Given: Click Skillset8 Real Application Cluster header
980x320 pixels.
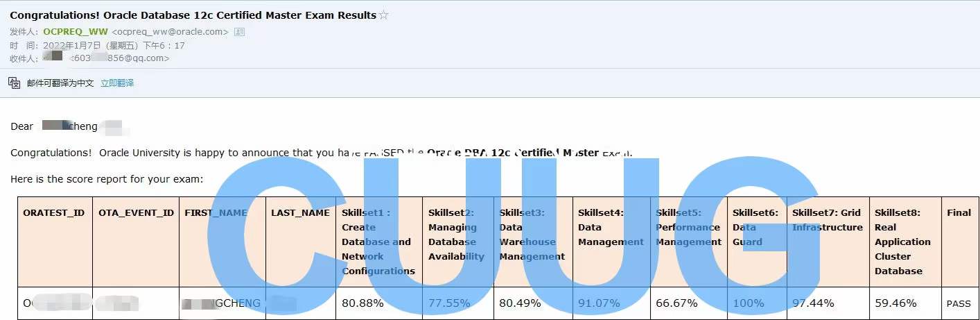Looking at the screenshot, I should (x=905, y=242).
